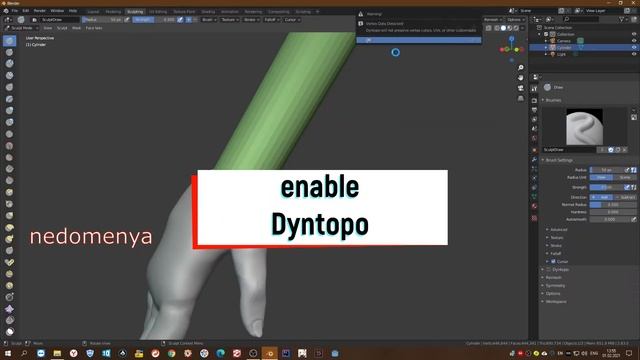Select the Grab brush in left toolbar
The image size is (640, 360).
click(x=9, y=216)
